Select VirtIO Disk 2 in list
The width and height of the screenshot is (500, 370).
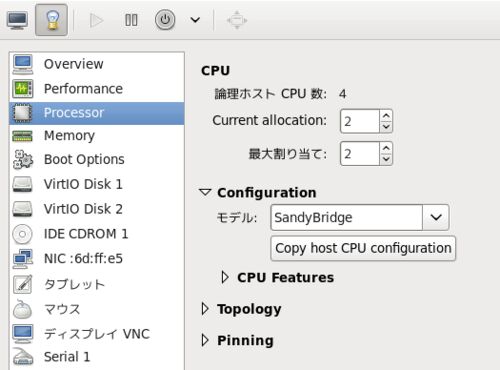(97, 209)
